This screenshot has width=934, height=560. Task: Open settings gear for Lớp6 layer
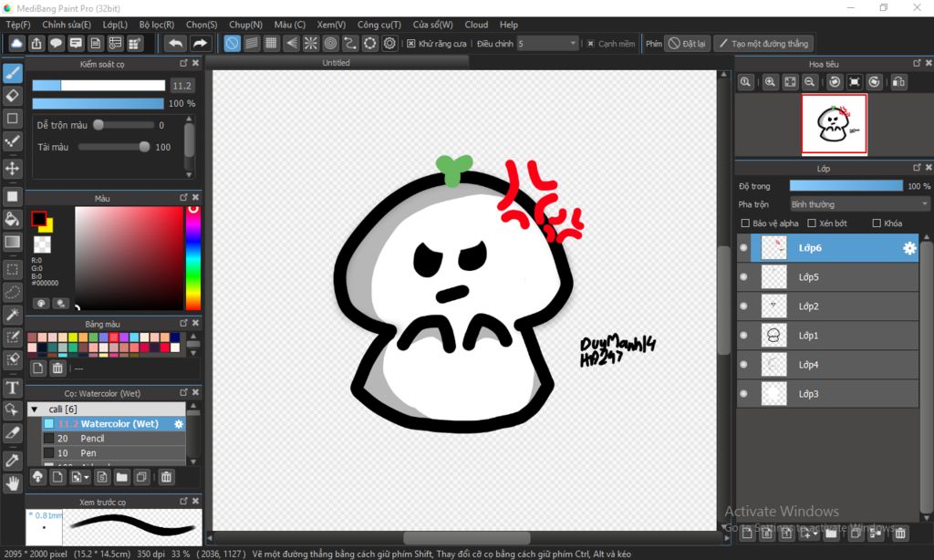pyautogui.click(x=909, y=248)
